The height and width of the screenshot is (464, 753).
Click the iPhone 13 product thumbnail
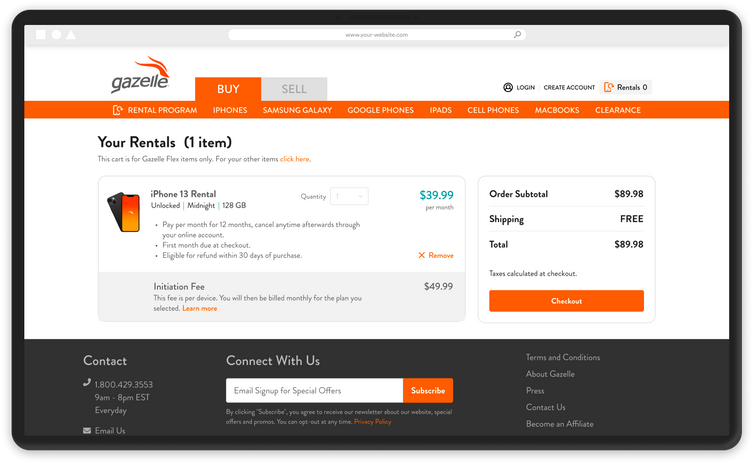pyautogui.click(x=124, y=212)
